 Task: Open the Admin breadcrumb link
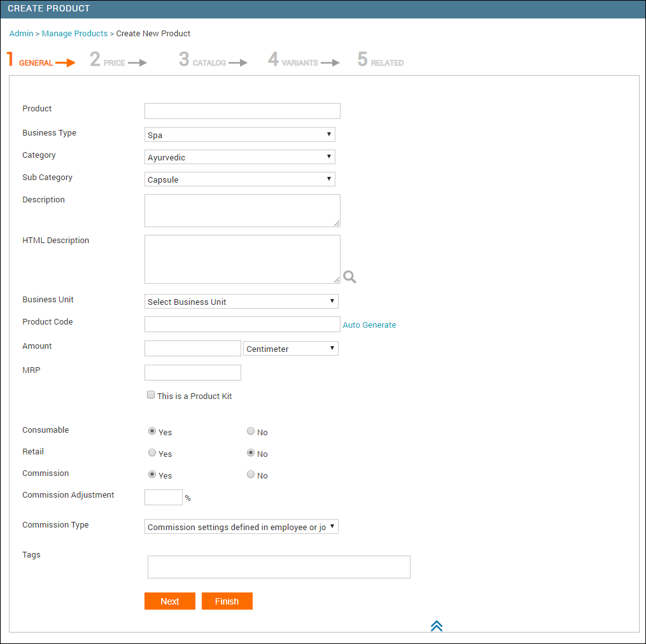click(21, 33)
